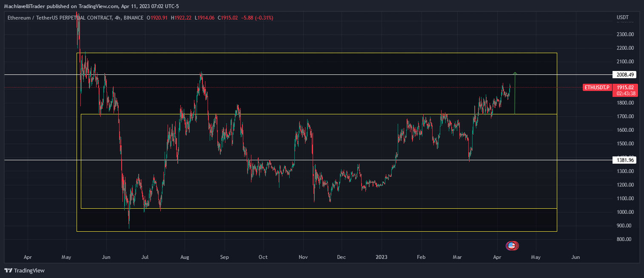Viewport: 644px width, 278px height.
Task: Click the 1381.96 price line label
Action: pos(624,160)
